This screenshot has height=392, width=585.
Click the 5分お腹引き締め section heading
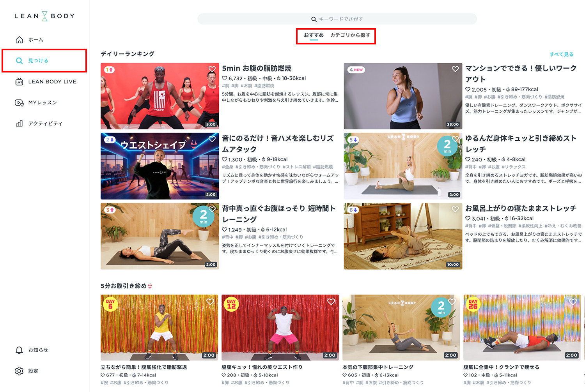point(126,286)
